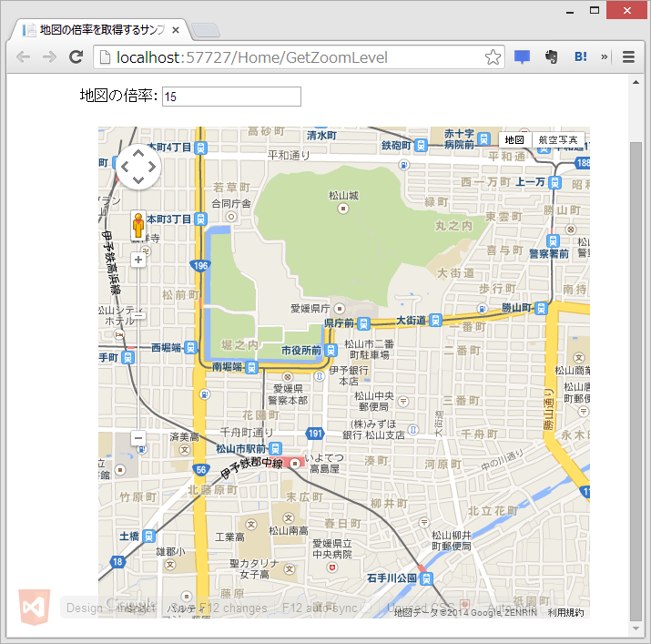
Task: Close the 地図の倍率を取得するサンプ tab
Action: tap(176, 30)
